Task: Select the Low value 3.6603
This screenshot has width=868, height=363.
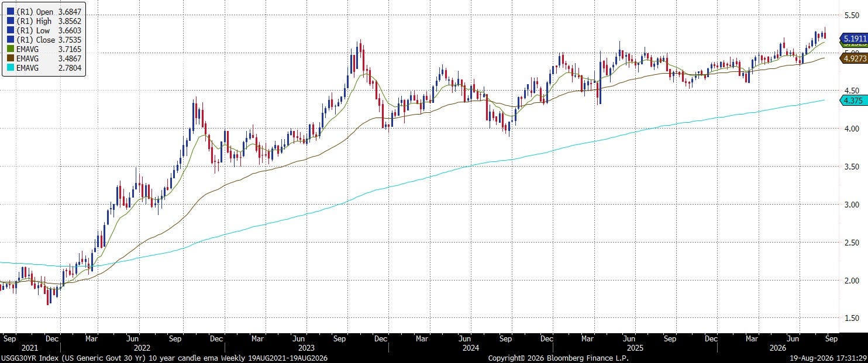Action: point(70,30)
